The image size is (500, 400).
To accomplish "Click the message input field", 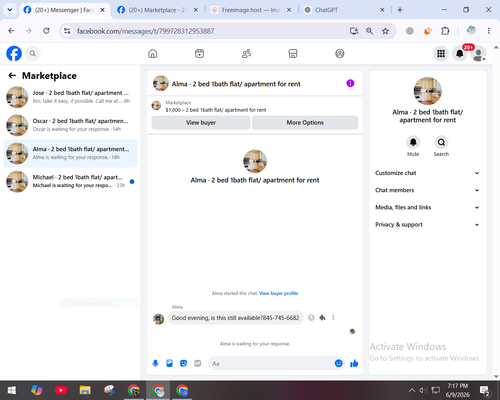I will tap(277, 363).
